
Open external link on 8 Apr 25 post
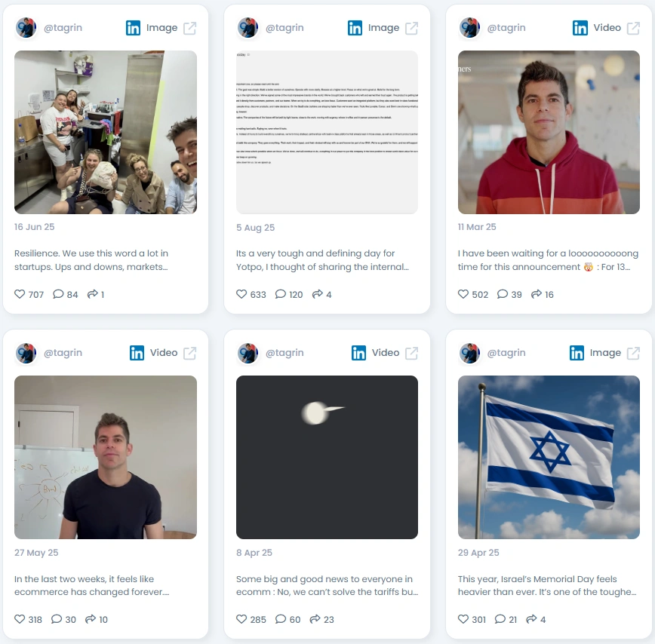[x=411, y=353]
